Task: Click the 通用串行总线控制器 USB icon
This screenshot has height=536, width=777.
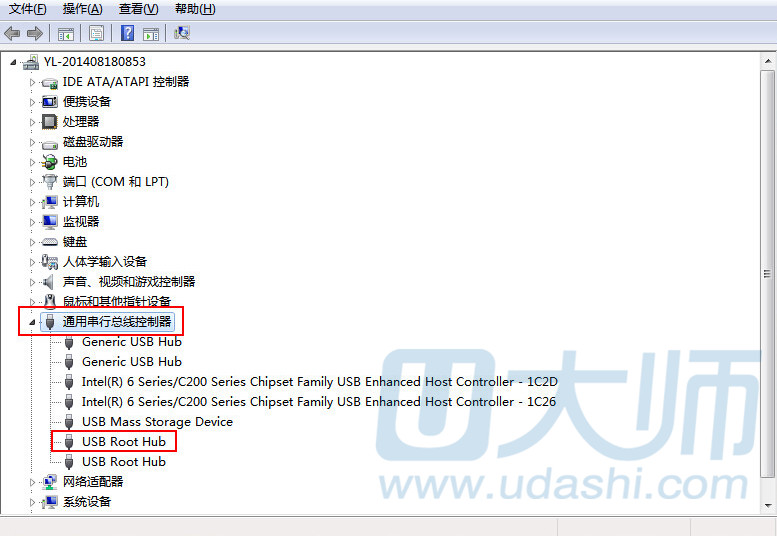Action: (50, 322)
